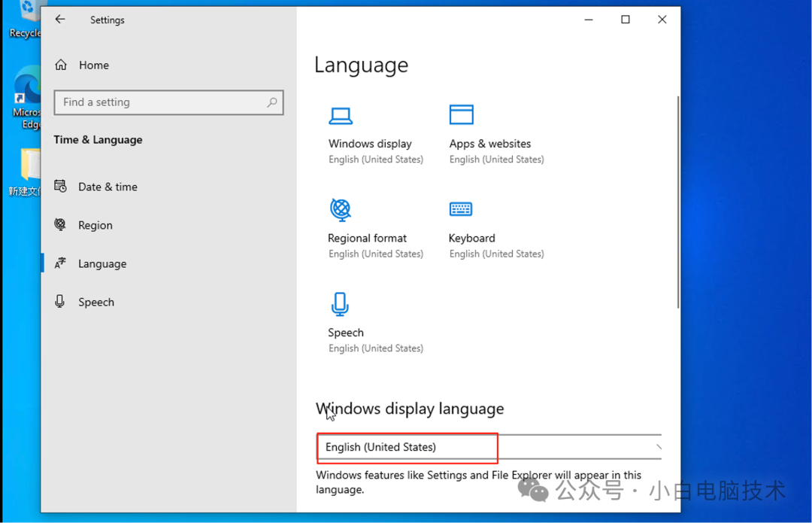Image resolution: width=812 pixels, height=523 pixels.
Task: Open Date & time settings
Action: click(x=108, y=187)
